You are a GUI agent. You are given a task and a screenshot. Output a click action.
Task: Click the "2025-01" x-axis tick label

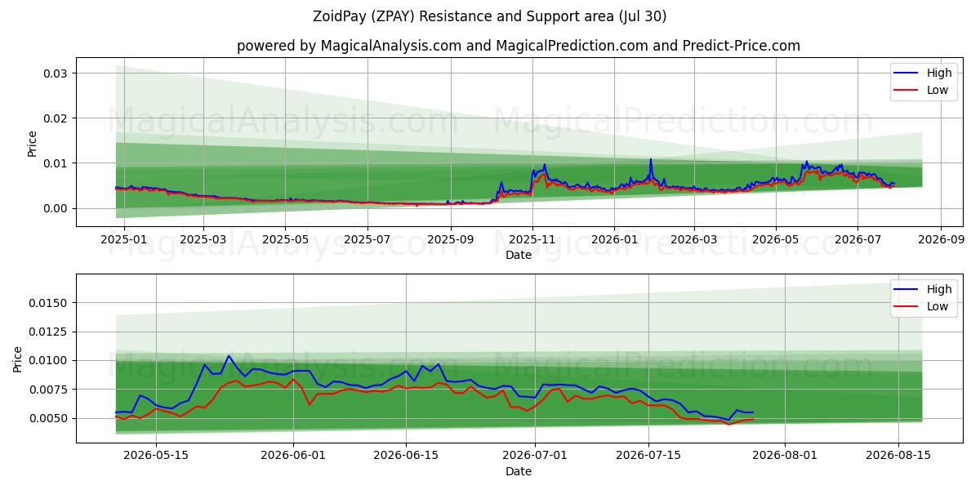pos(122,240)
